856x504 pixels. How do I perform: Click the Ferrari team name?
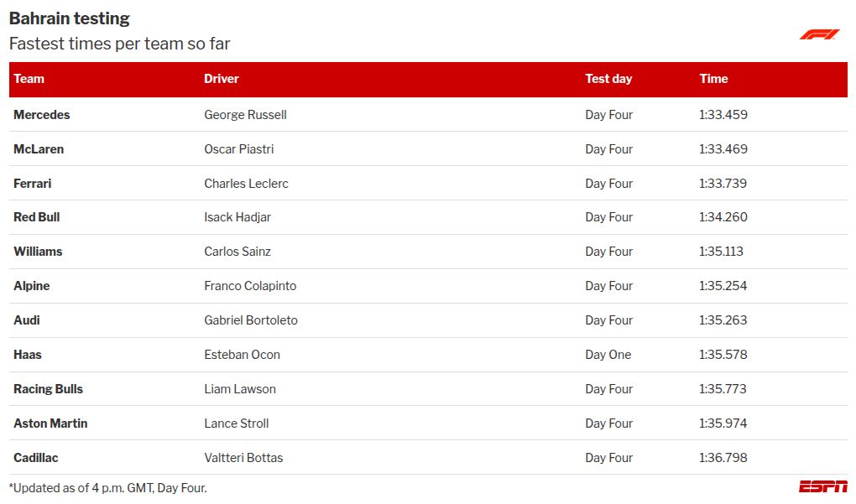tap(33, 184)
